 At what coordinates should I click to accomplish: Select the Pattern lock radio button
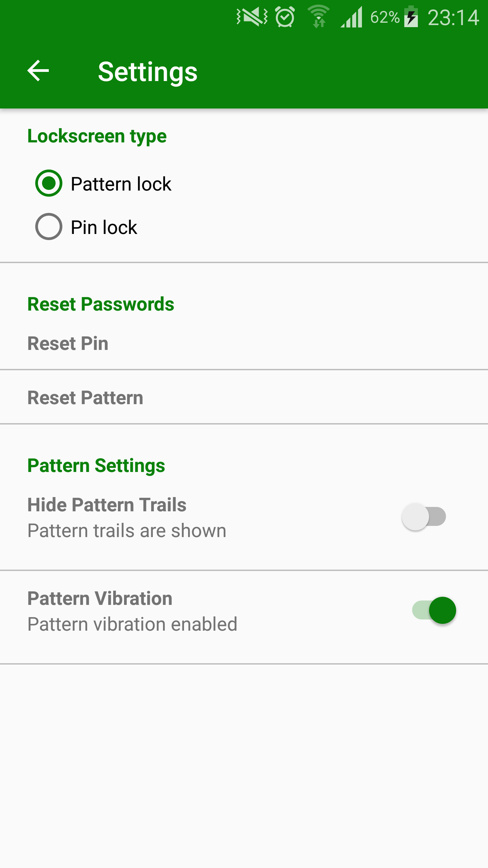[x=49, y=183]
